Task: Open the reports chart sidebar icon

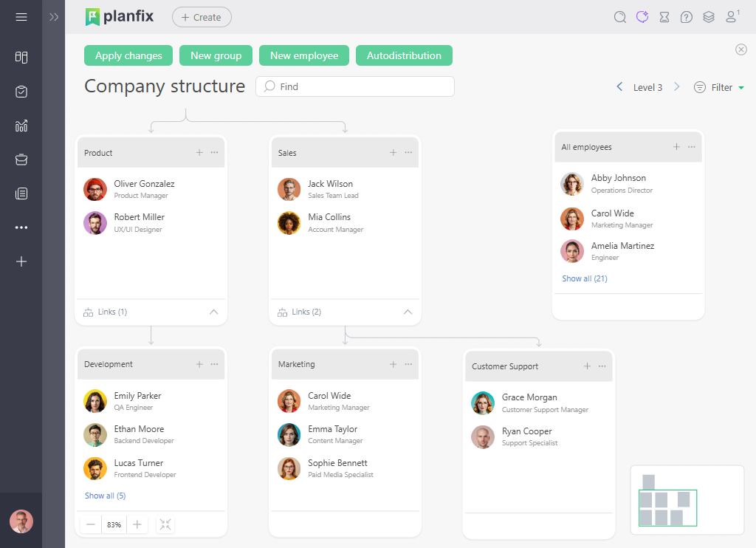Action: 21,126
